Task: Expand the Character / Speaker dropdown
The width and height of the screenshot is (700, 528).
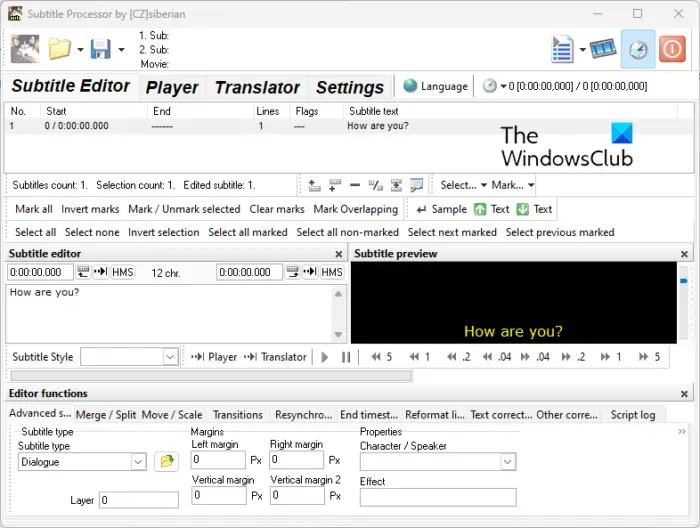Action: click(508, 462)
